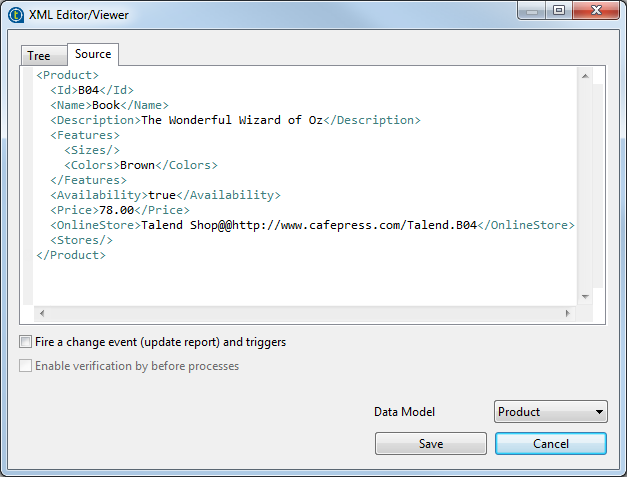Maximize the XML Editor/Viewer window
Image resolution: width=627 pixels, height=477 pixels.
pyautogui.click(x=558, y=11)
